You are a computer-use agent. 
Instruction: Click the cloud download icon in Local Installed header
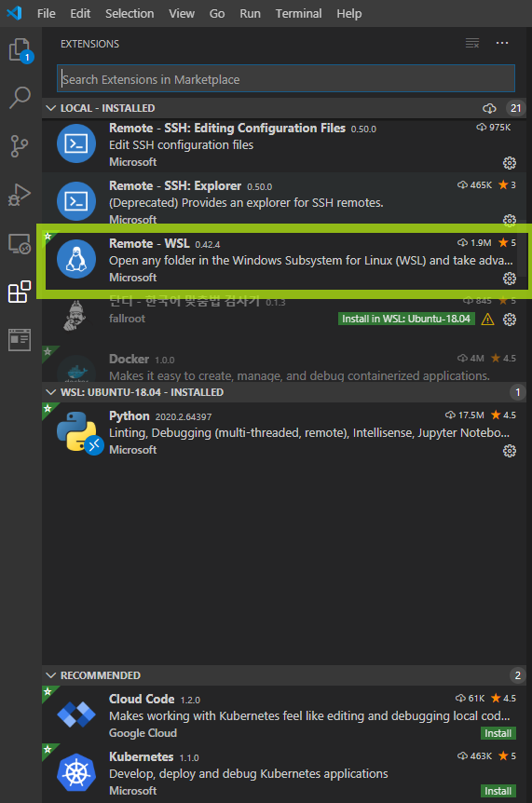pos(489,108)
